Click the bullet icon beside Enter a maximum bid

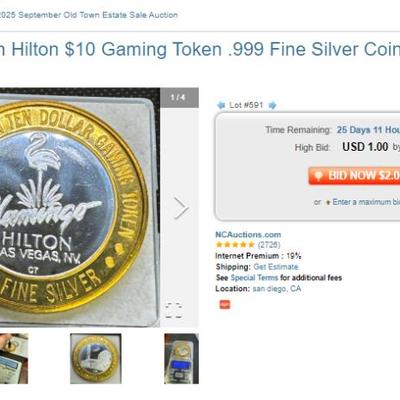(328, 202)
